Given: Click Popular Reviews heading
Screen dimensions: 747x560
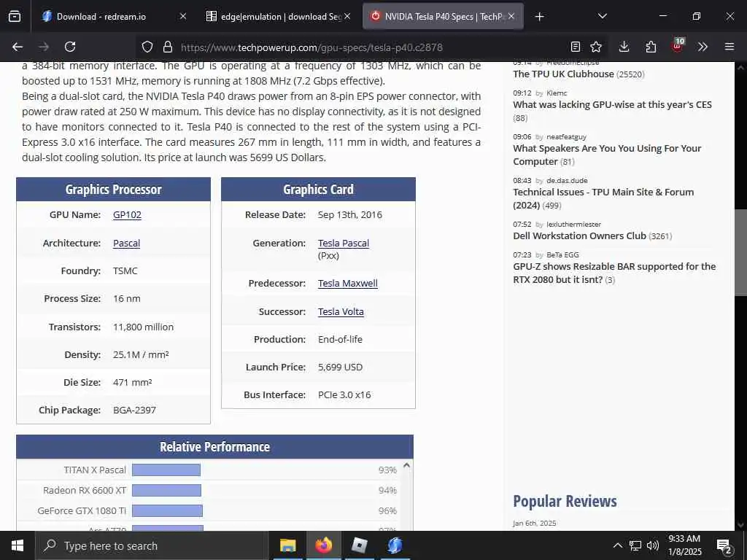Looking at the screenshot, I should coord(565,501).
